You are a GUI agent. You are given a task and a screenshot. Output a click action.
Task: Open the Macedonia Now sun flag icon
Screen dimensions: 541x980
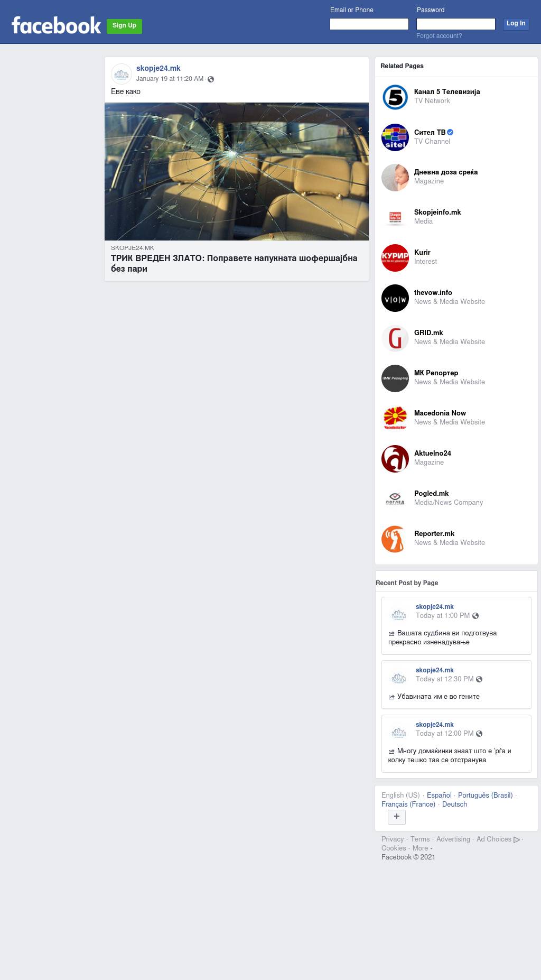(x=395, y=419)
